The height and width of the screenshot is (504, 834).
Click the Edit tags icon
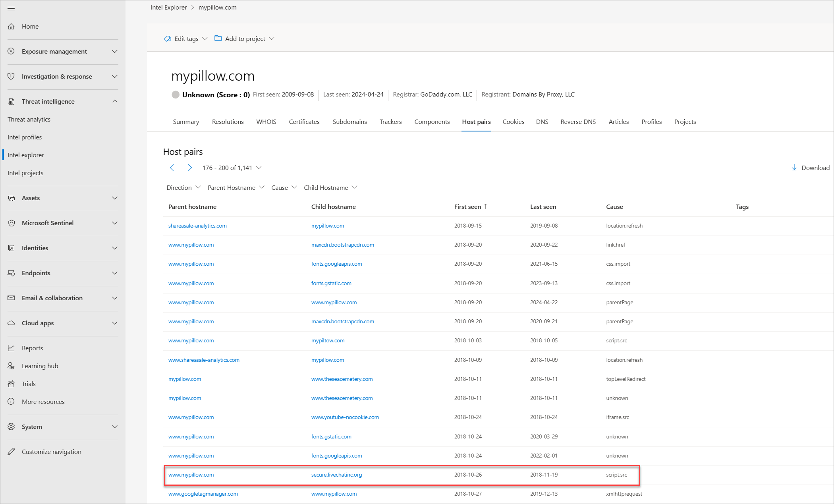[x=168, y=39]
